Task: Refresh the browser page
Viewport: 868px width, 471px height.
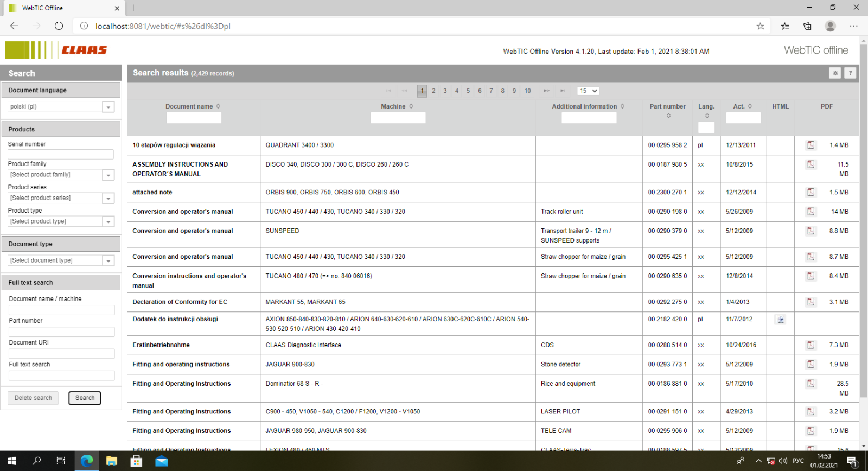Action: point(59,26)
